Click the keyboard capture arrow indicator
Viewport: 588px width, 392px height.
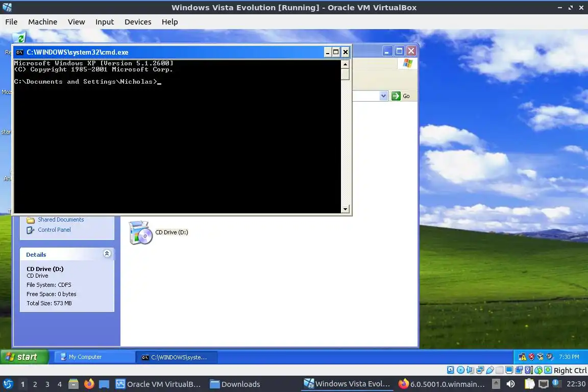(x=548, y=370)
